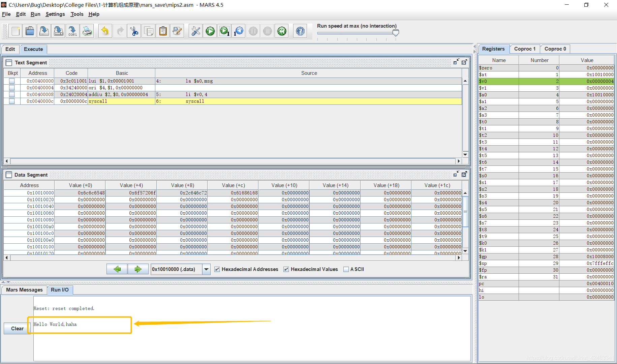Switch to the Coproc 0 tab
Viewport: 617px width, 364px height.
coord(555,49)
